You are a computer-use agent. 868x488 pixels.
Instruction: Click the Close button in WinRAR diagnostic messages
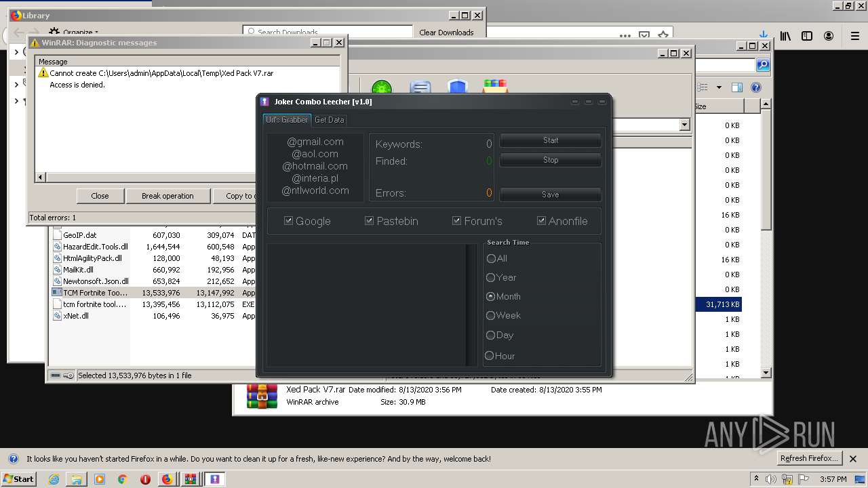(x=100, y=196)
